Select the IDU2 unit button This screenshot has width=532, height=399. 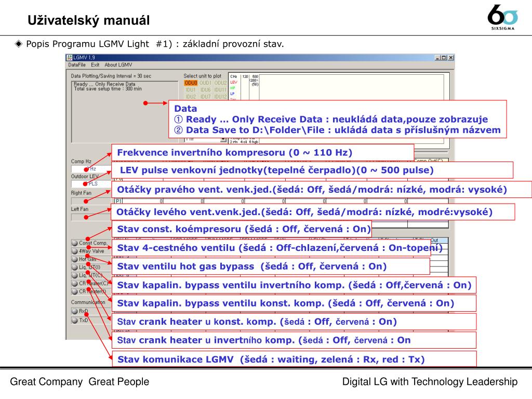[191, 97]
